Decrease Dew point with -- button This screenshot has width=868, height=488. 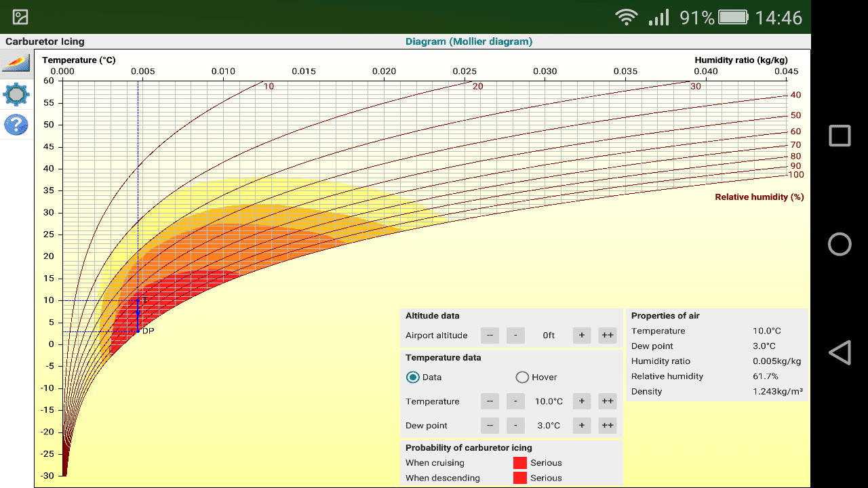click(x=490, y=426)
